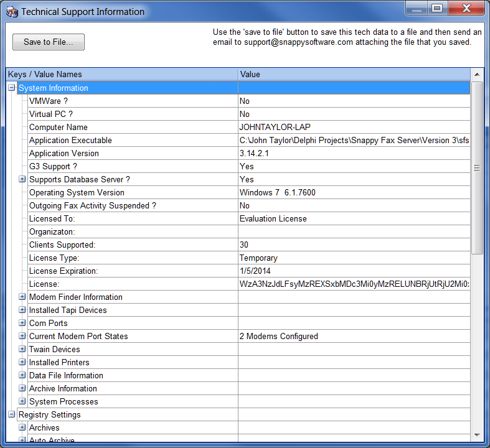490x448 pixels.
Task: Click the Keys / Value Names column header
Action: 121,74
